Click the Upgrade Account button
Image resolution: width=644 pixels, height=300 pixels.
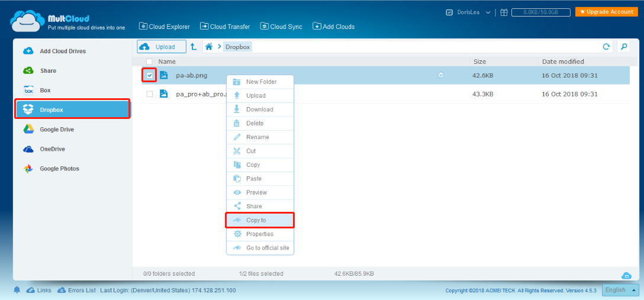tap(607, 12)
